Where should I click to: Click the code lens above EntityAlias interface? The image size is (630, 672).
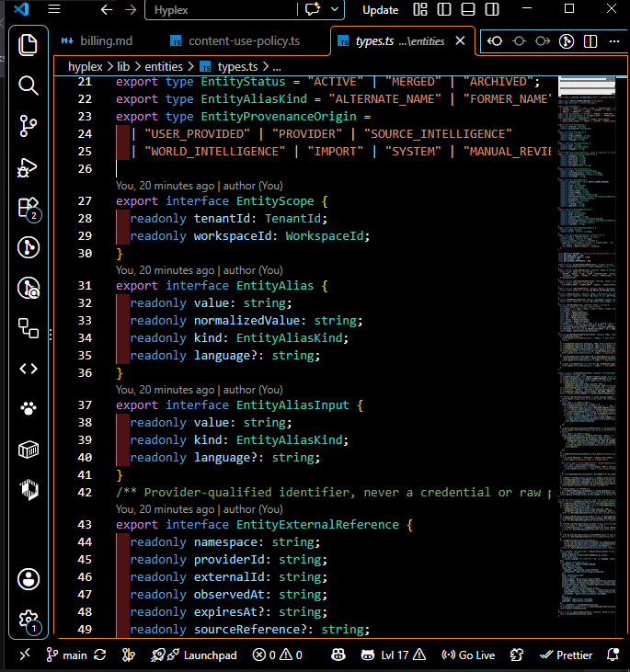coord(200,270)
